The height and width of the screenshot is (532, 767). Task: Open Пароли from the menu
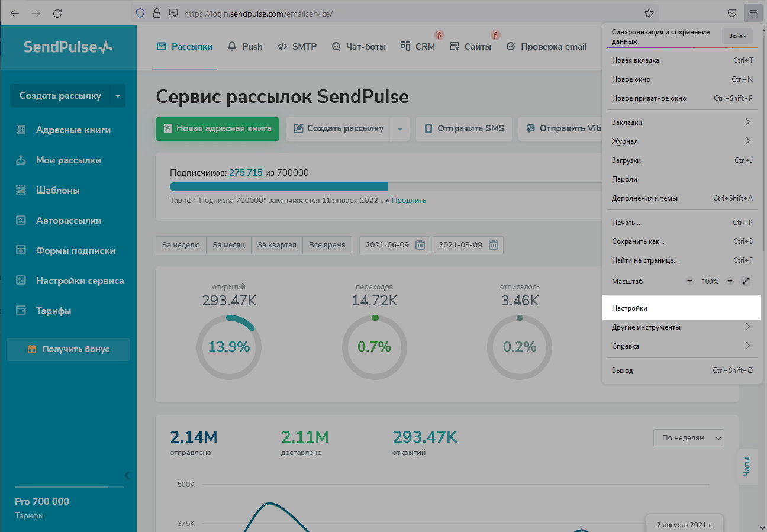coord(682,179)
